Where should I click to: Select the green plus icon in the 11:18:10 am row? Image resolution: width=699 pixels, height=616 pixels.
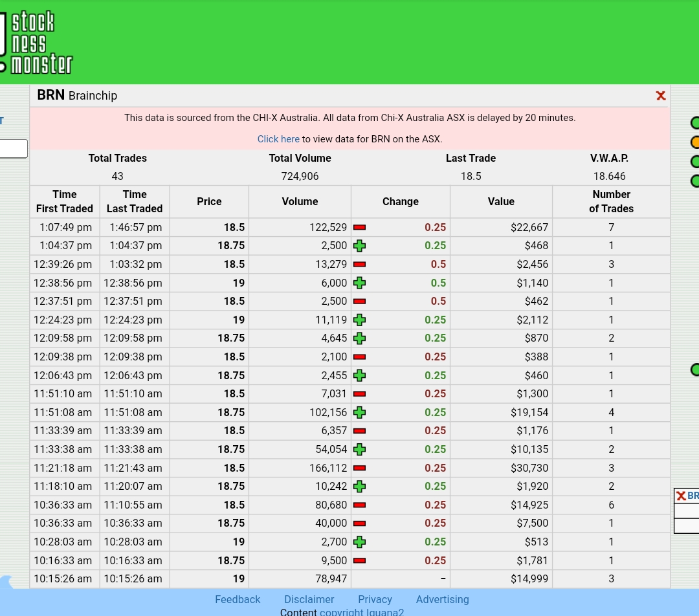(359, 487)
